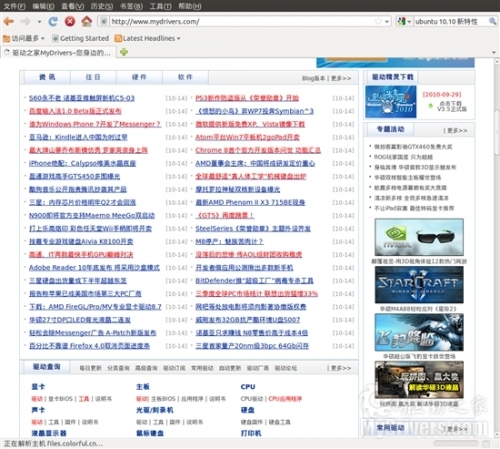Open the search engine selector dropdown
This screenshot has width=500, height=449.
(x=404, y=22)
